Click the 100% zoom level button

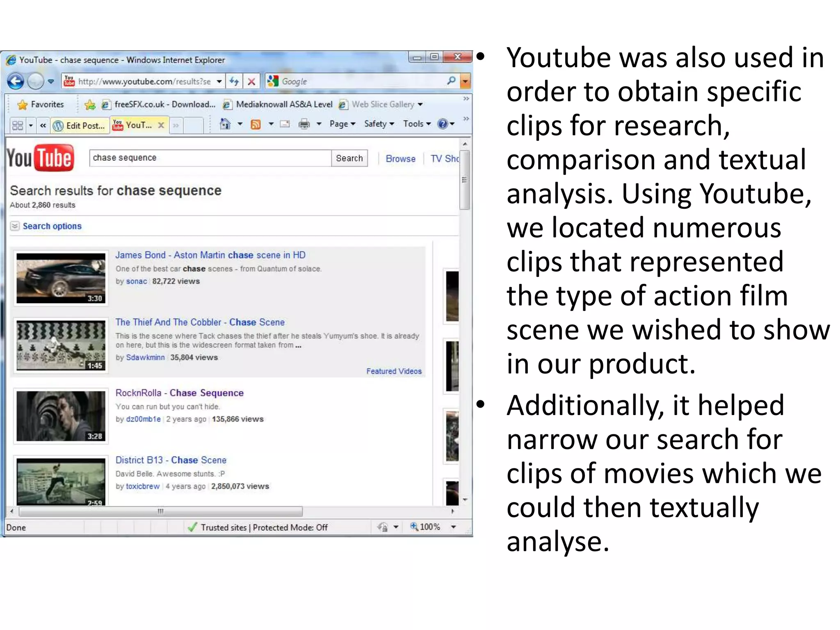[425, 527]
